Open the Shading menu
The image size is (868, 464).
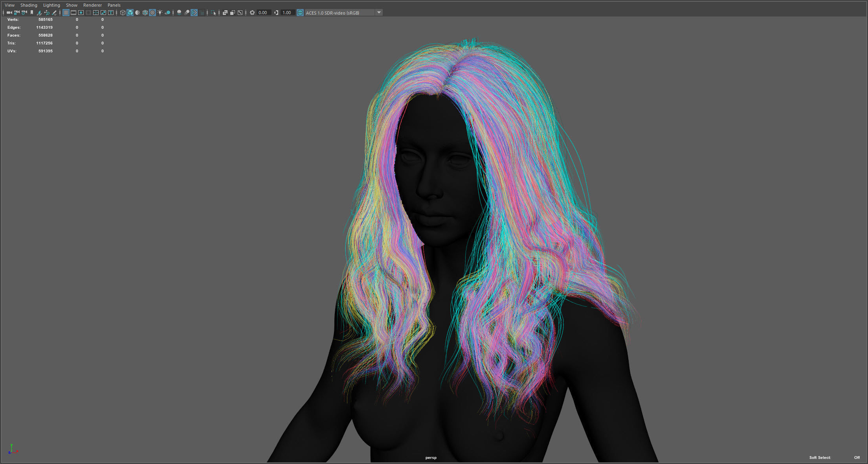tap(29, 5)
